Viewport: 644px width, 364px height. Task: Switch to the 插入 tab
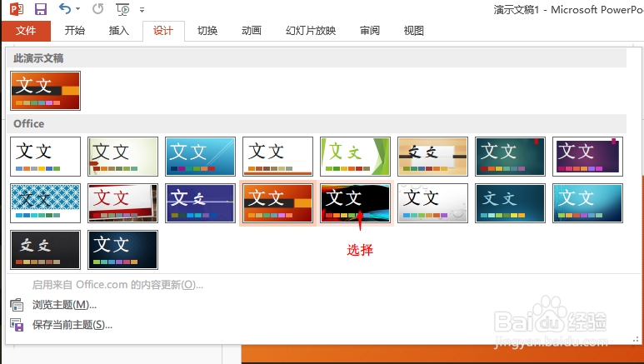pos(118,31)
